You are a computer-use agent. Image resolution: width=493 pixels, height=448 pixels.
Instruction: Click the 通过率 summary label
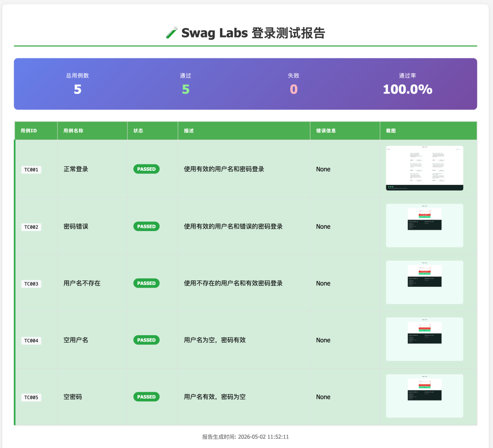click(408, 75)
